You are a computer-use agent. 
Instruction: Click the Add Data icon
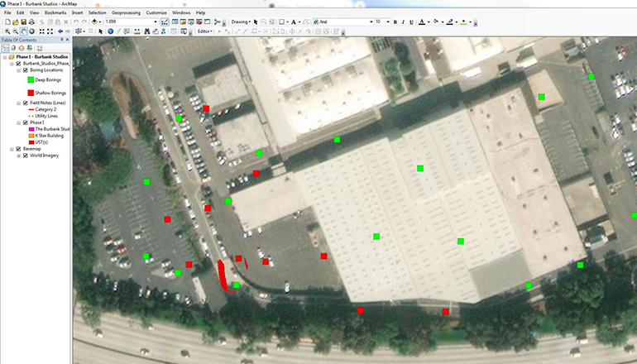point(94,22)
